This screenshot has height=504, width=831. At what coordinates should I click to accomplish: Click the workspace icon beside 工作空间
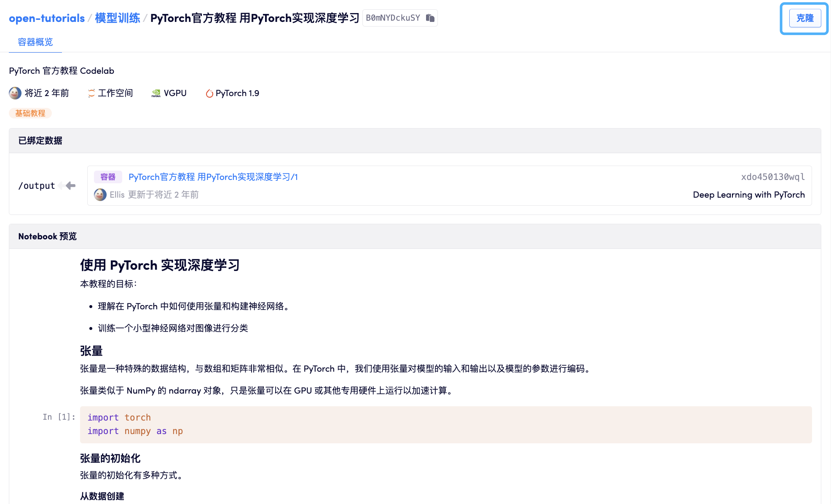coord(91,93)
